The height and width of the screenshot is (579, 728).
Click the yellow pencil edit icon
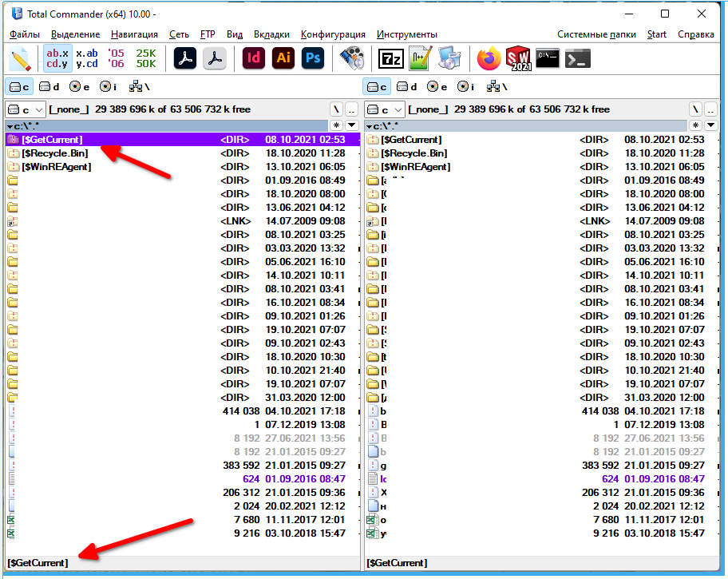click(20, 58)
